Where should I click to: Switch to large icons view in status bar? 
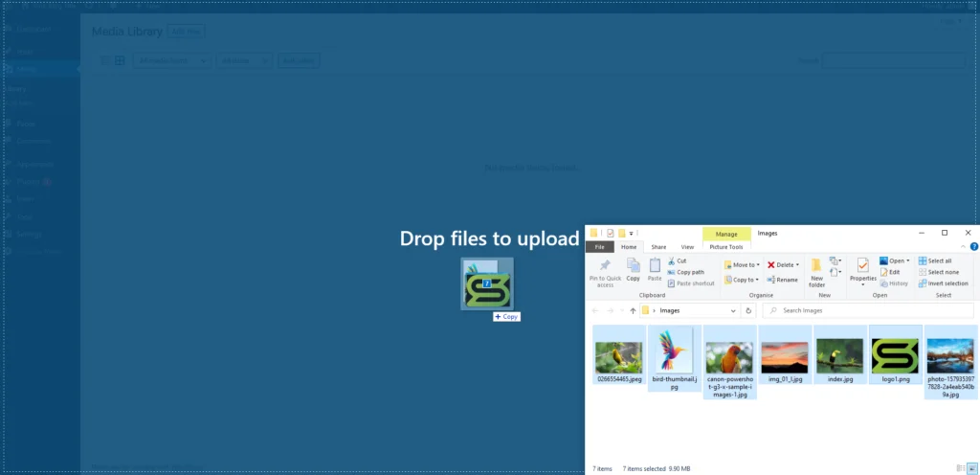972,469
